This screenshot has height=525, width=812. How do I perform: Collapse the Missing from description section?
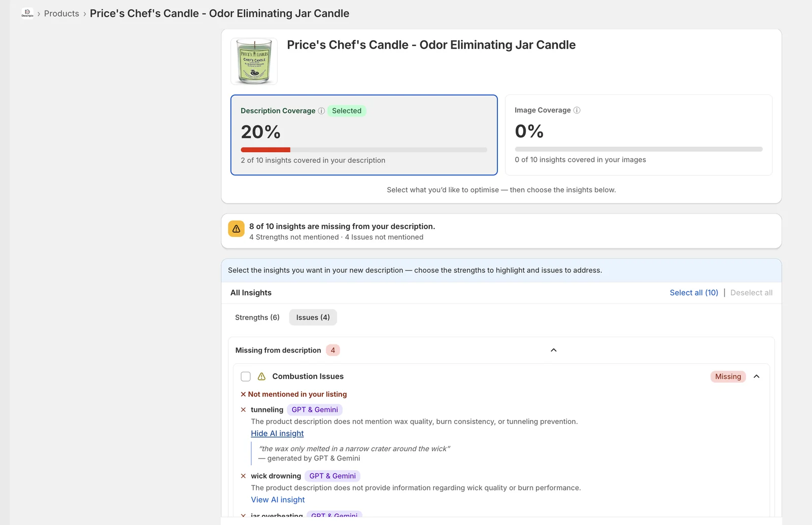[554, 351]
